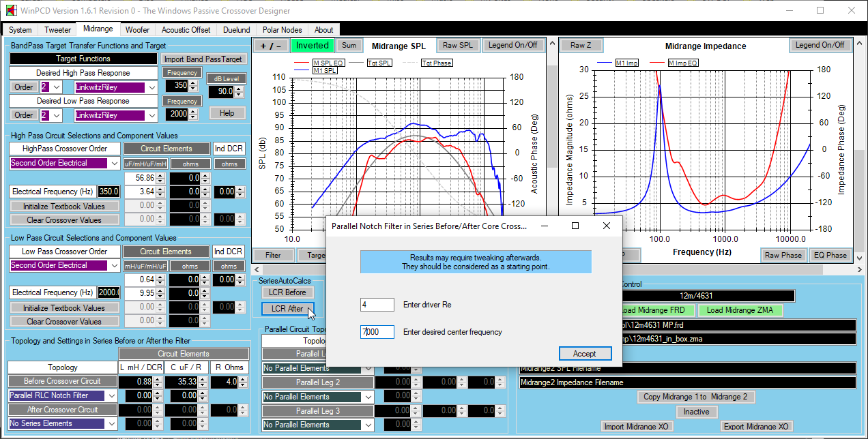Image resolution: width=868 pixels, height=439 pixels.
Task: Open the LinkwitzRiley high pass response dropdown
Action: click(115, 87)
